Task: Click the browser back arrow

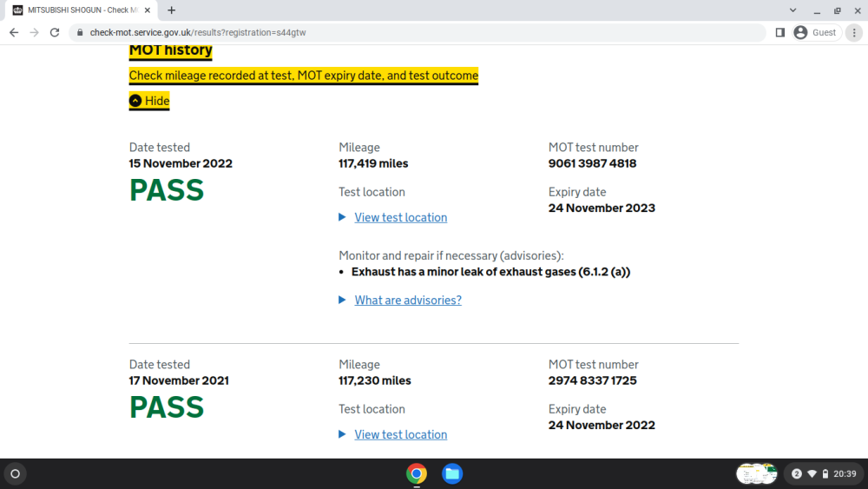Action: 14,33
